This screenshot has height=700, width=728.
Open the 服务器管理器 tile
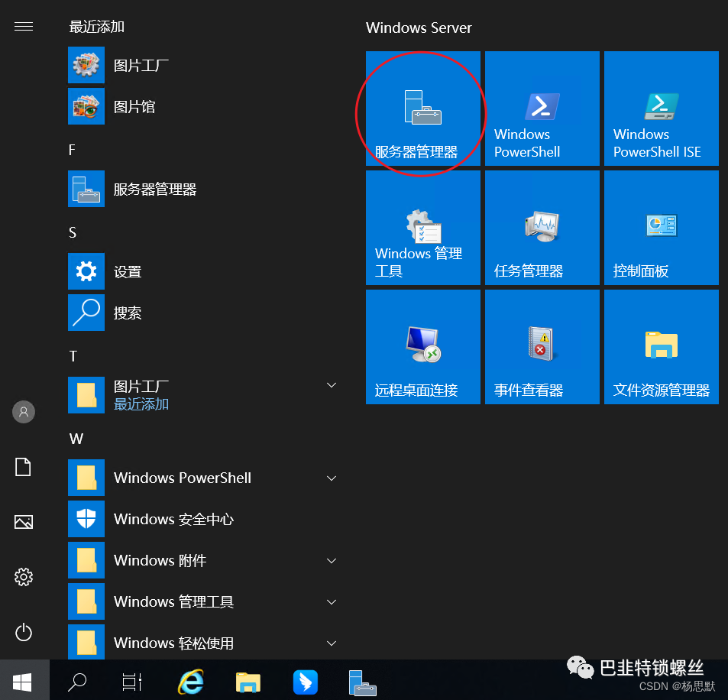[423, 109]
